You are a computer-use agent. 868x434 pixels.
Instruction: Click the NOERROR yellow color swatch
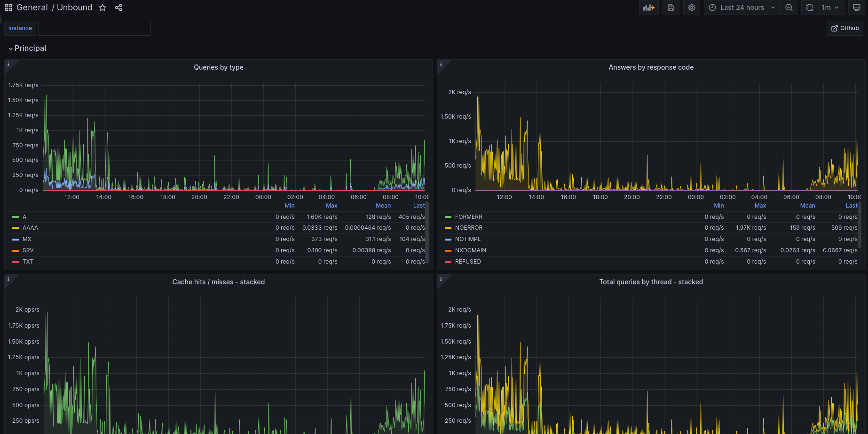448,228
